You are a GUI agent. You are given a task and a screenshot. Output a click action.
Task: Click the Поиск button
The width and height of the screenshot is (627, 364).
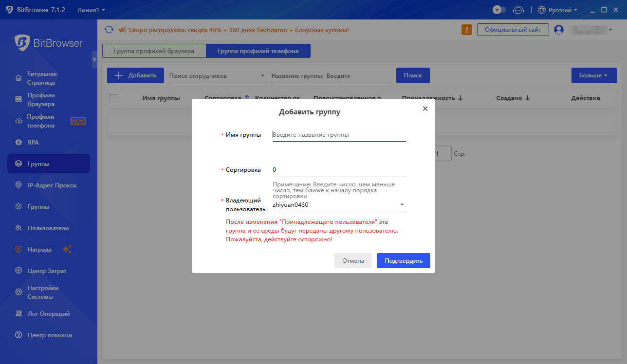[413, 75]
